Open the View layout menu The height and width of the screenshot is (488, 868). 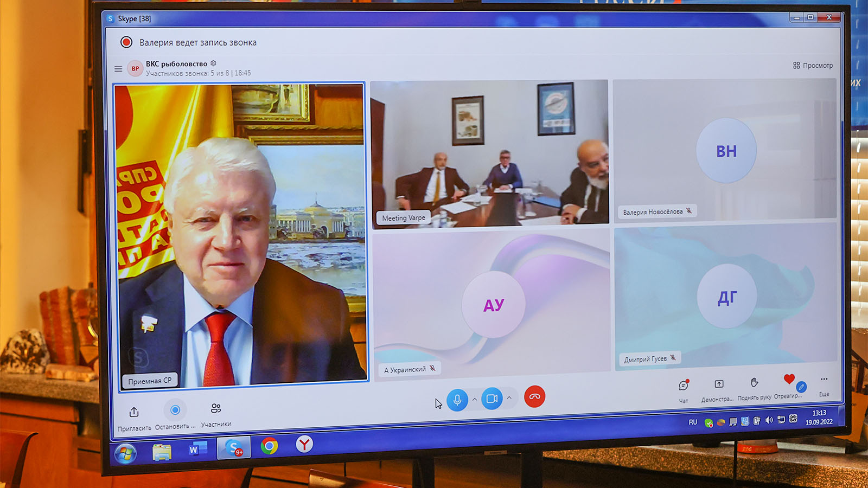(x=812, y=66)
